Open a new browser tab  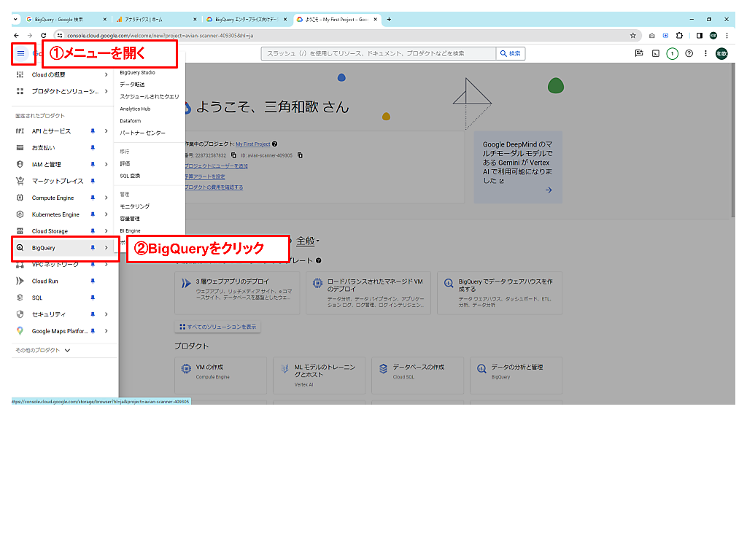[389, 20]
